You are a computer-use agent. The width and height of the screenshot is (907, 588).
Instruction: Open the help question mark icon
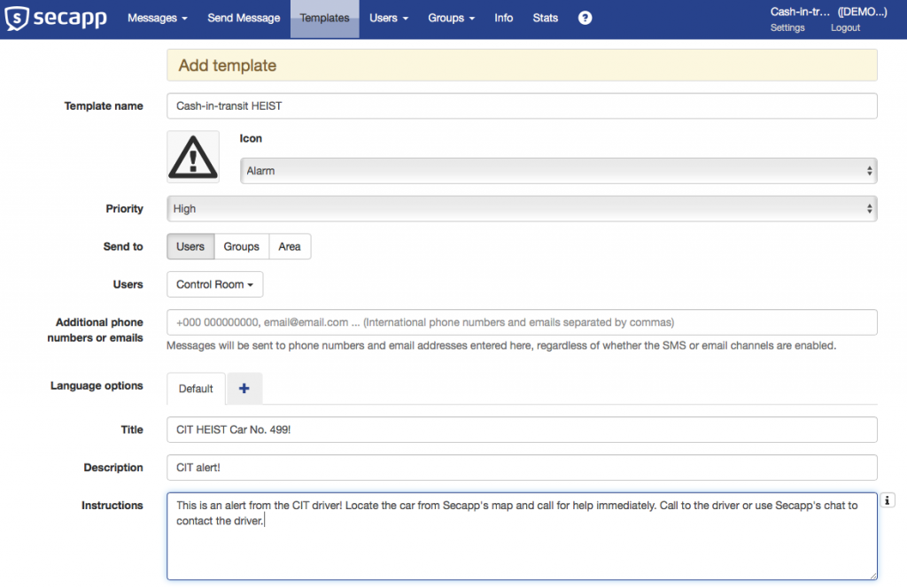click(585, 18)
